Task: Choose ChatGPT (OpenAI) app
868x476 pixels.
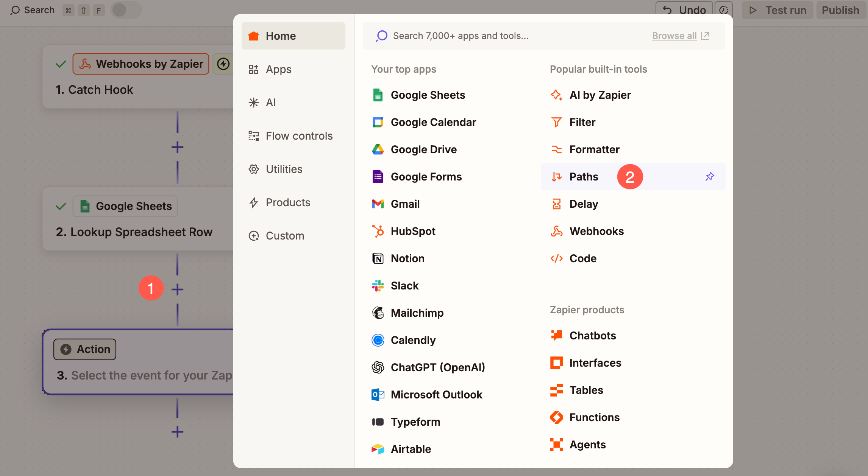Action: (428, 367)
